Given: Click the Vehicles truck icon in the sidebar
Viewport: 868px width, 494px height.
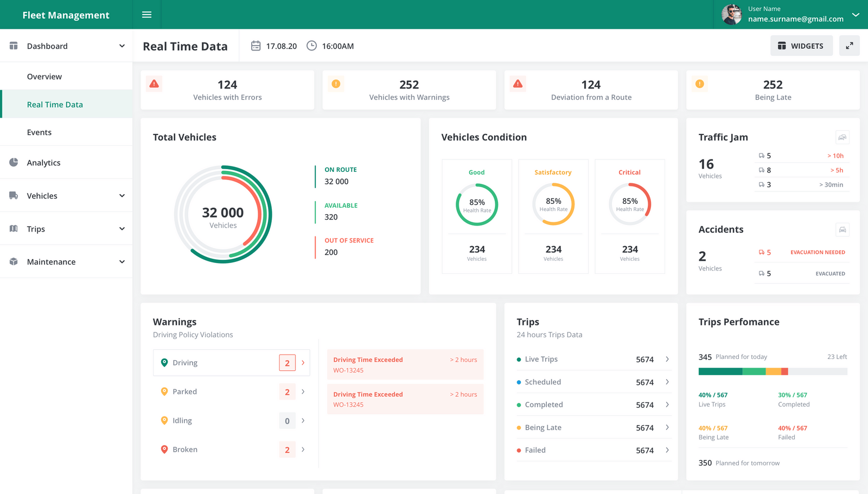Looking at the screenshot, I should tap(14, 195).
